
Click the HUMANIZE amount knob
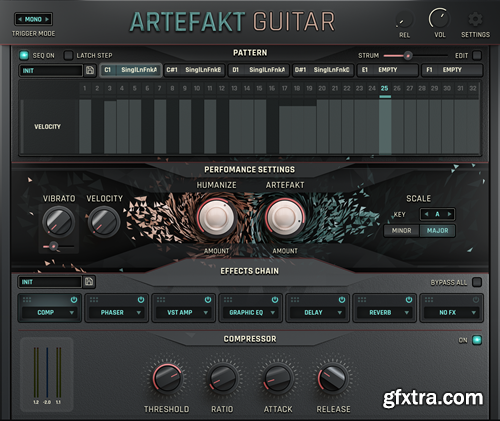point(216,217)
